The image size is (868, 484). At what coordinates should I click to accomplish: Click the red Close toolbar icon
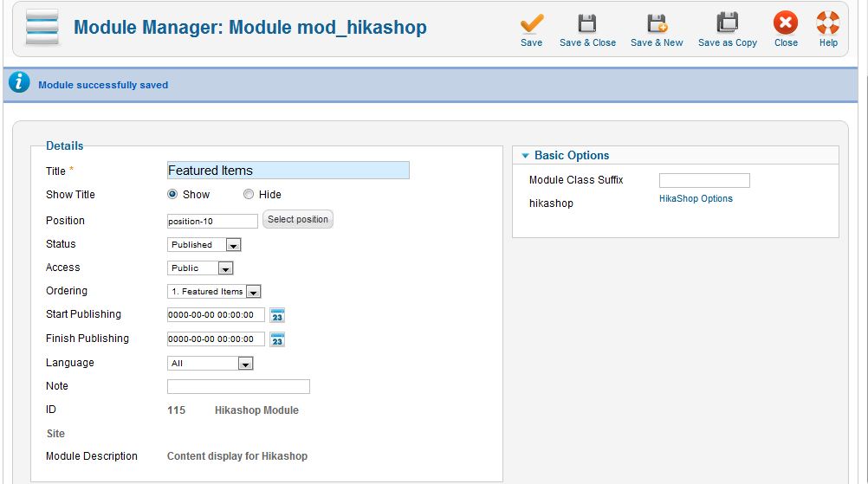click(786, 23)
